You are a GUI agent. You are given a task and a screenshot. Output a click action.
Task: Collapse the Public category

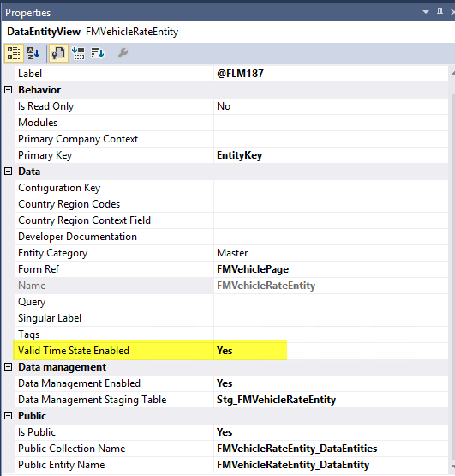(x=9, y=416)
